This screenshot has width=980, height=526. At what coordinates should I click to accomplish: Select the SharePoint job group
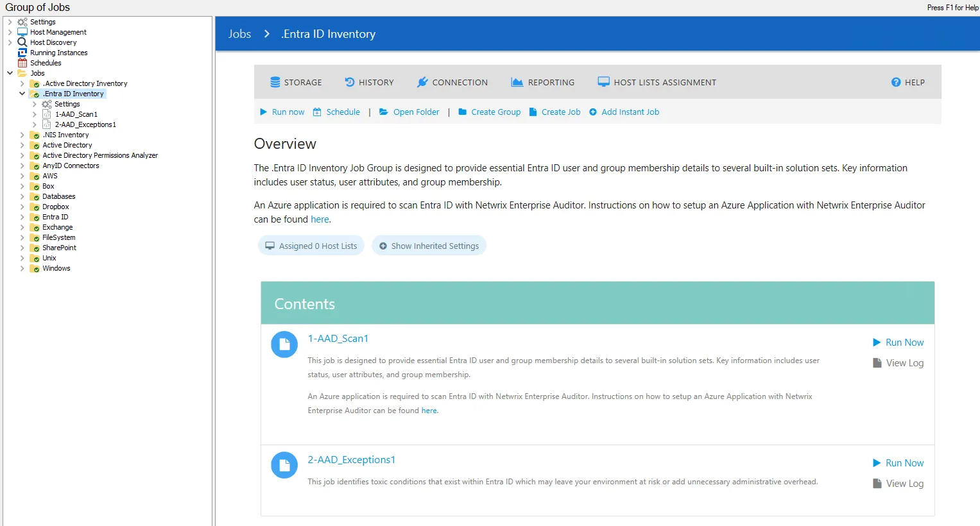(x=59, y=248)
